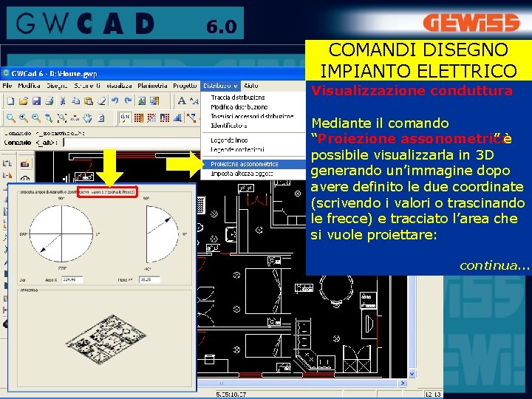The height and width of the screenshot is (399, 532).
Task: Click the Copy icon
Action: (x=75, y=100)
